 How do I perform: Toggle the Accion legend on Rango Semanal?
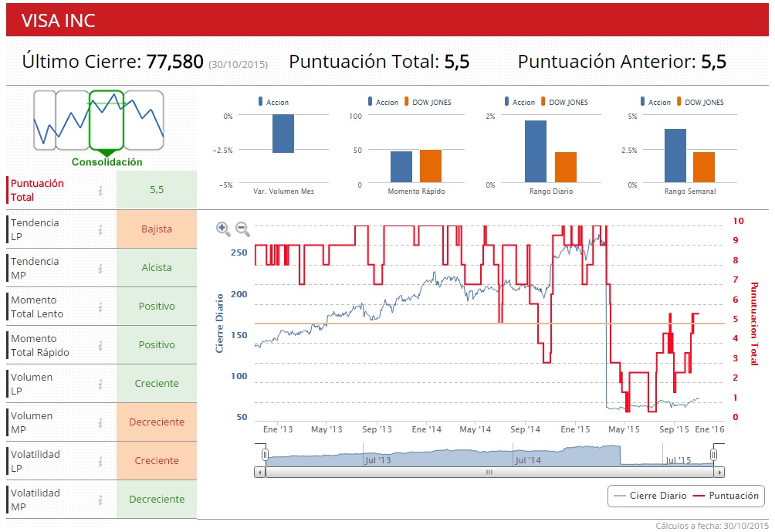point(655,102)
